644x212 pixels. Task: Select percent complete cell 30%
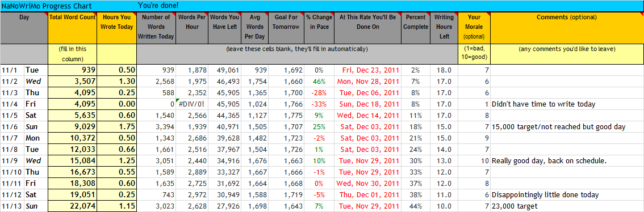pyautogui.click(x=416, y=161)
